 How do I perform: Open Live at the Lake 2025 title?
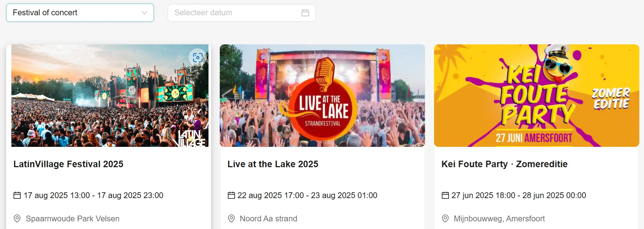[x=273, y=164]
